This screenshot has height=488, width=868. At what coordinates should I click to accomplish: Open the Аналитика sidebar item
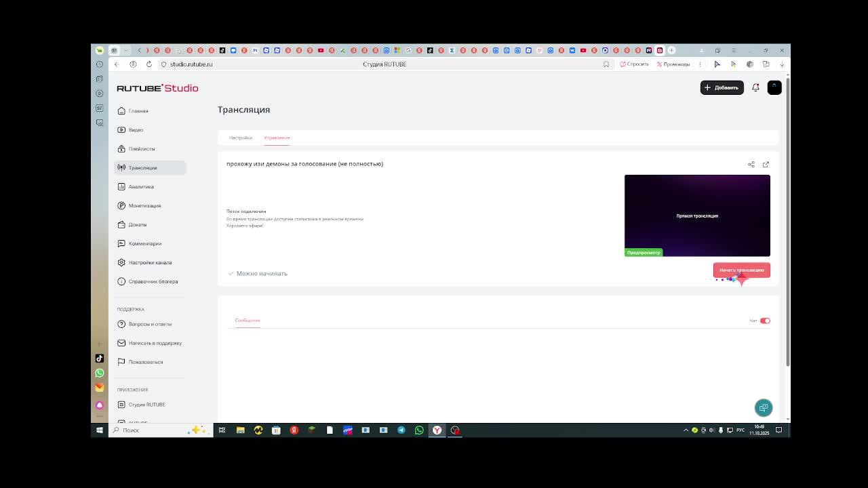(x=136, y=186)
